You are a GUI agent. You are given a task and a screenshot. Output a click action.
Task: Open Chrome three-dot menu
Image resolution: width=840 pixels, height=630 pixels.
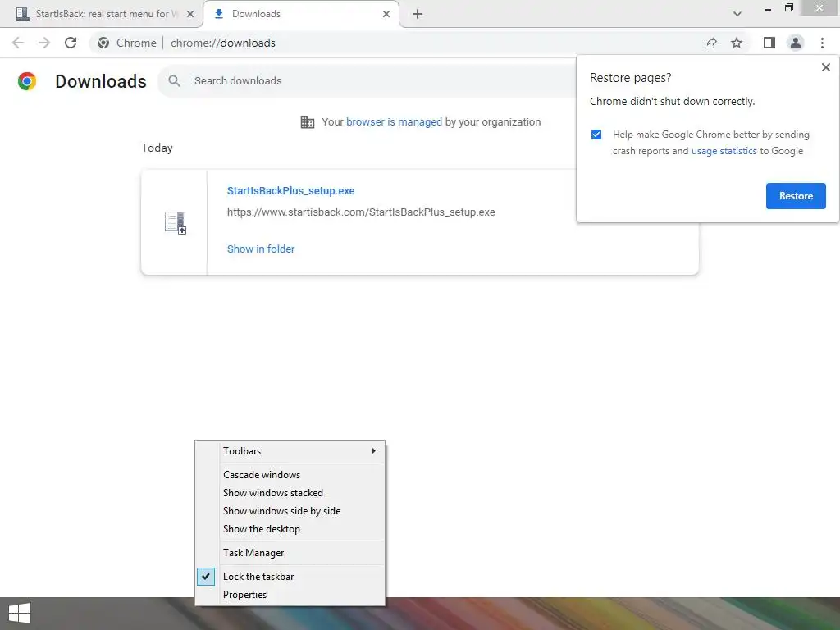tap(822, 43)
